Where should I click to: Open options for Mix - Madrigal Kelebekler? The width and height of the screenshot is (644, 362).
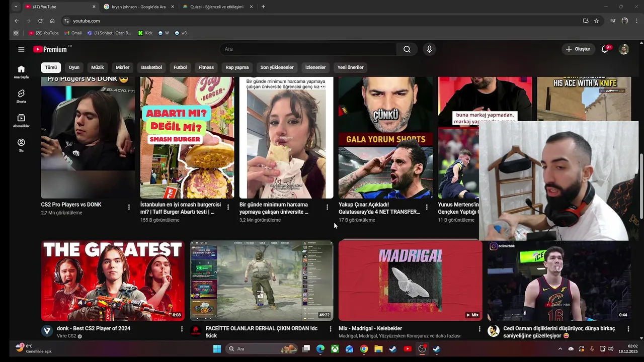pos(479,329)
